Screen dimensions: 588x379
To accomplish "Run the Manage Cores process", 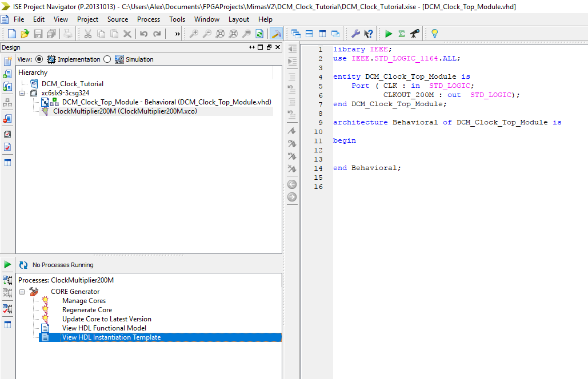I will coord(83,301).
